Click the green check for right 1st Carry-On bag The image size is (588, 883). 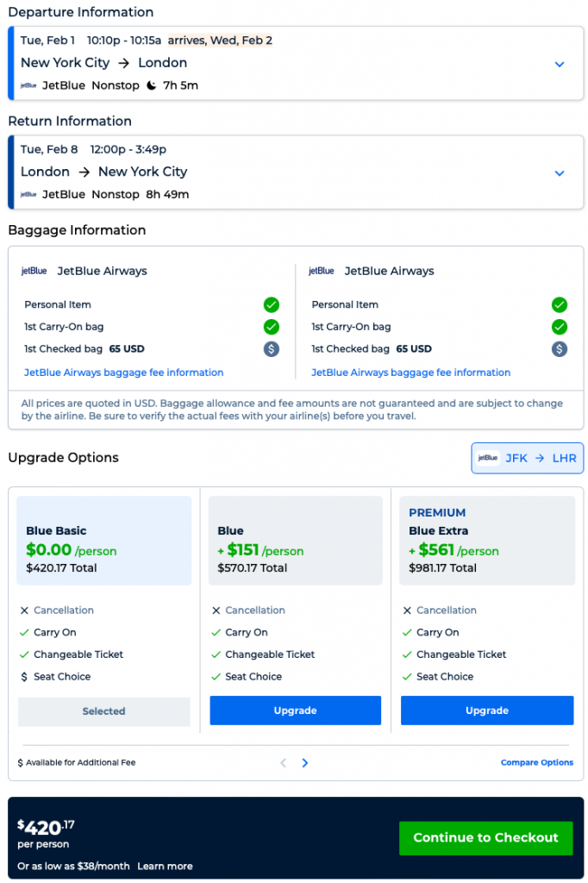tap(560, 327)
